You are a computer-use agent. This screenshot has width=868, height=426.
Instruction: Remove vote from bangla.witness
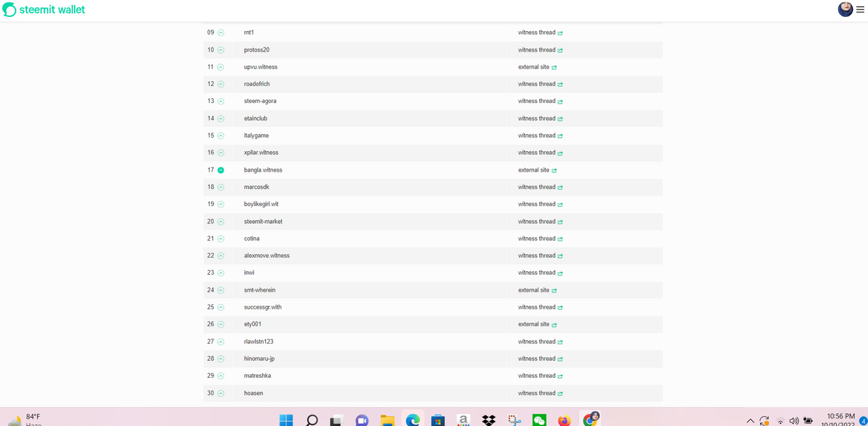click(x=220, y=170)
